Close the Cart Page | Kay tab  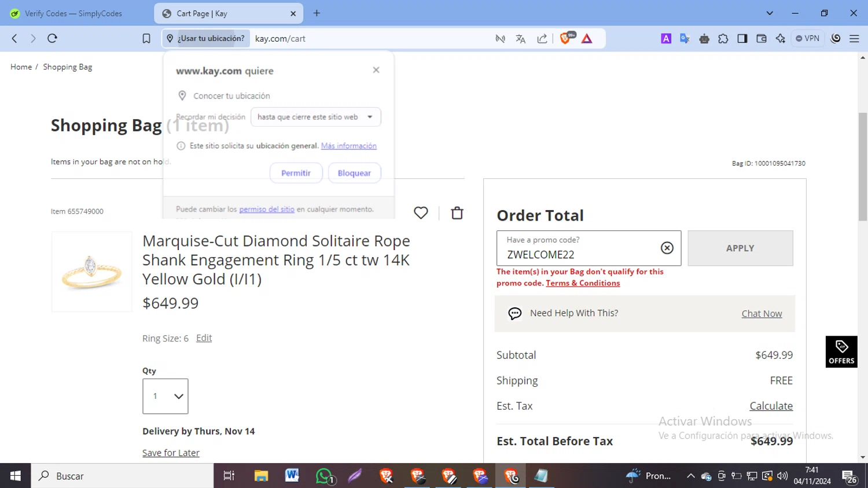pyautogui.click(x=293, y=13)
